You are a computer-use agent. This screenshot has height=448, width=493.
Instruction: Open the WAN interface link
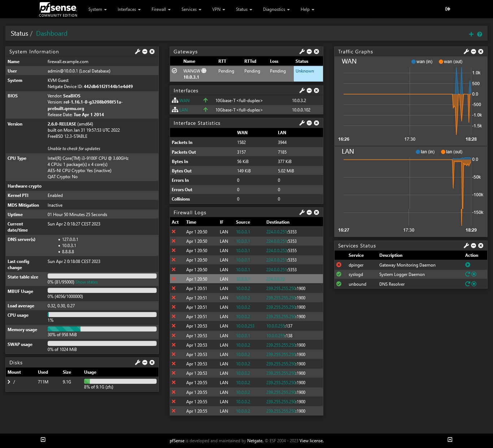pyautogui.click(x=184, y=101)
